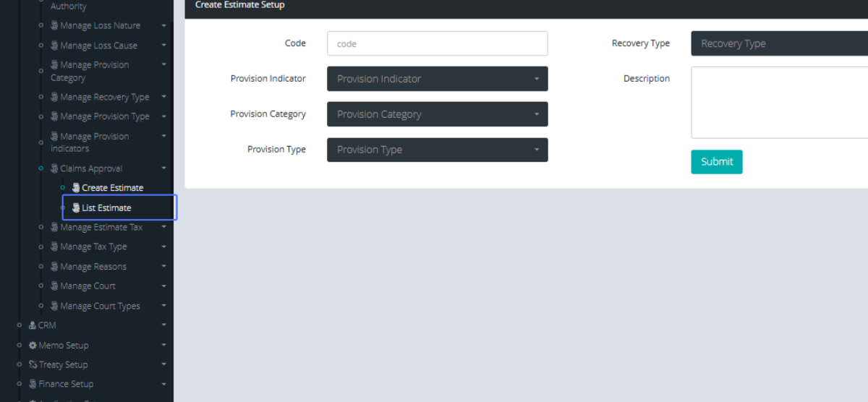
Task: Select Manage Estimate Tax menu item
Action: click(101, 227)
